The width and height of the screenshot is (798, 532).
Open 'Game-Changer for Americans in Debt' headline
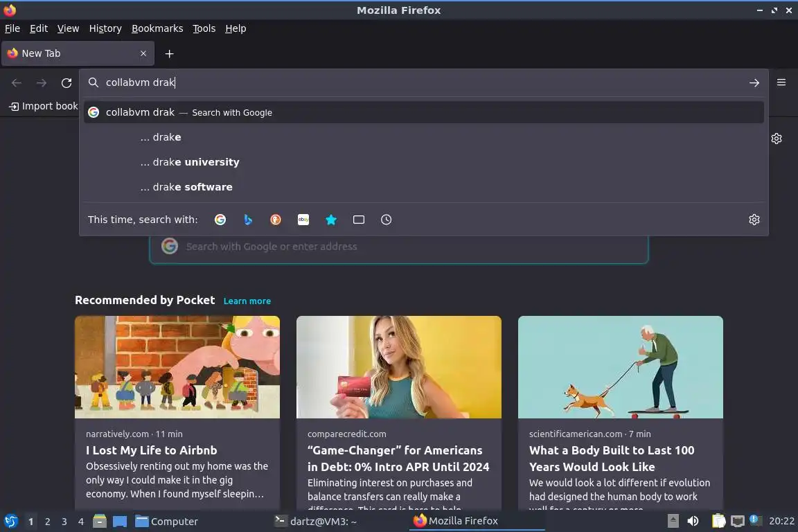[398, 458]
